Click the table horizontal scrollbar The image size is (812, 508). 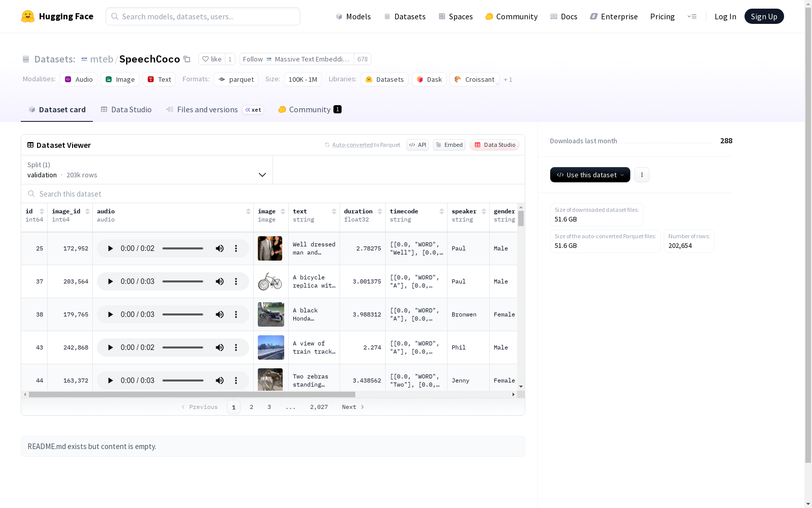click(192, 395)
